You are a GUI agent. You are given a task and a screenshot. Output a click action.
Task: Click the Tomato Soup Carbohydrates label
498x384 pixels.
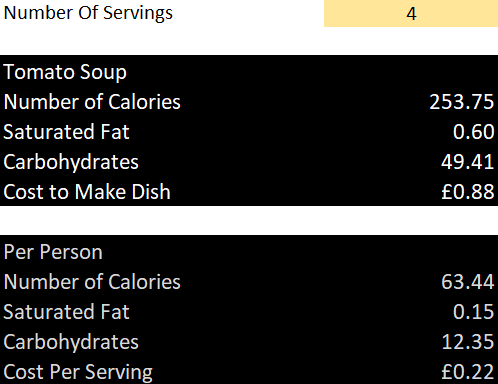[71, 162]
